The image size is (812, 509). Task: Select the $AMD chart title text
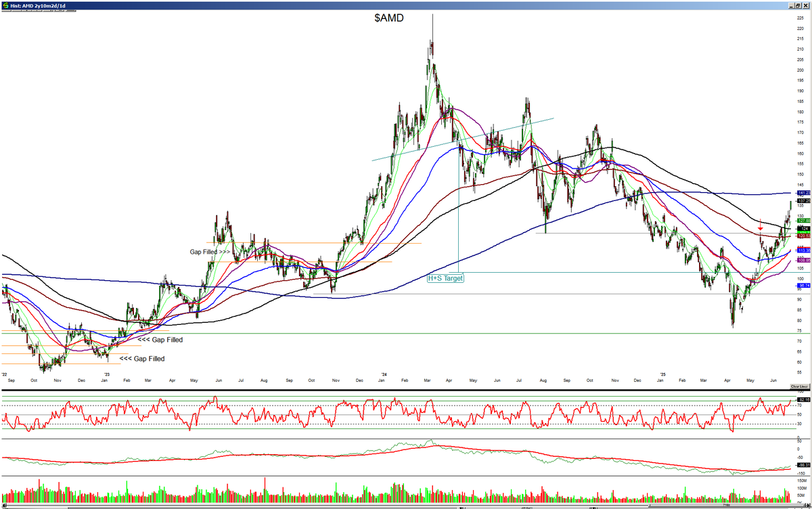coord(389,18)
